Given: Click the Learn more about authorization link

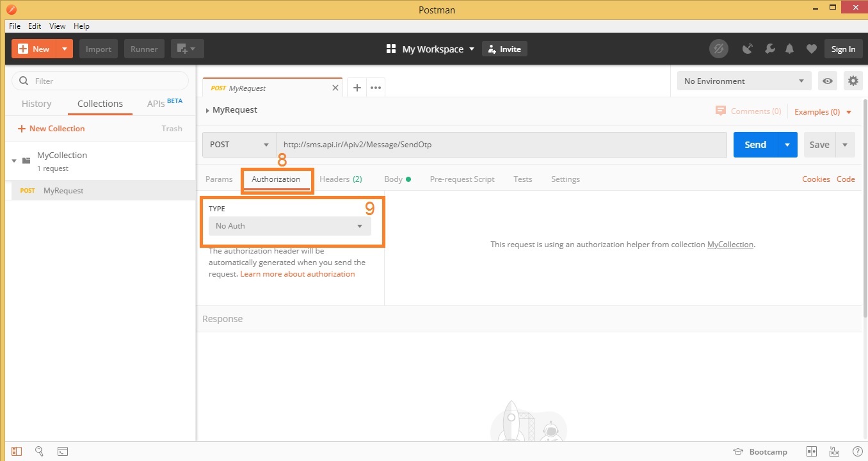Looking at the screenshot, I should 297,274.
